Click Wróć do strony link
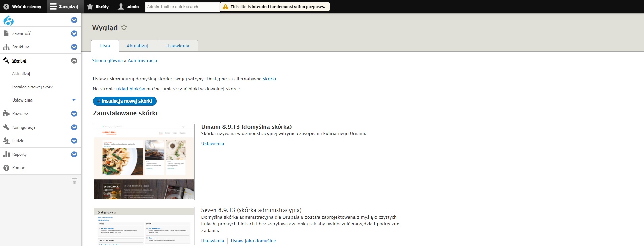Image resolution: width=644 pixels, height=246 pixels. click(x=22, y=7)
